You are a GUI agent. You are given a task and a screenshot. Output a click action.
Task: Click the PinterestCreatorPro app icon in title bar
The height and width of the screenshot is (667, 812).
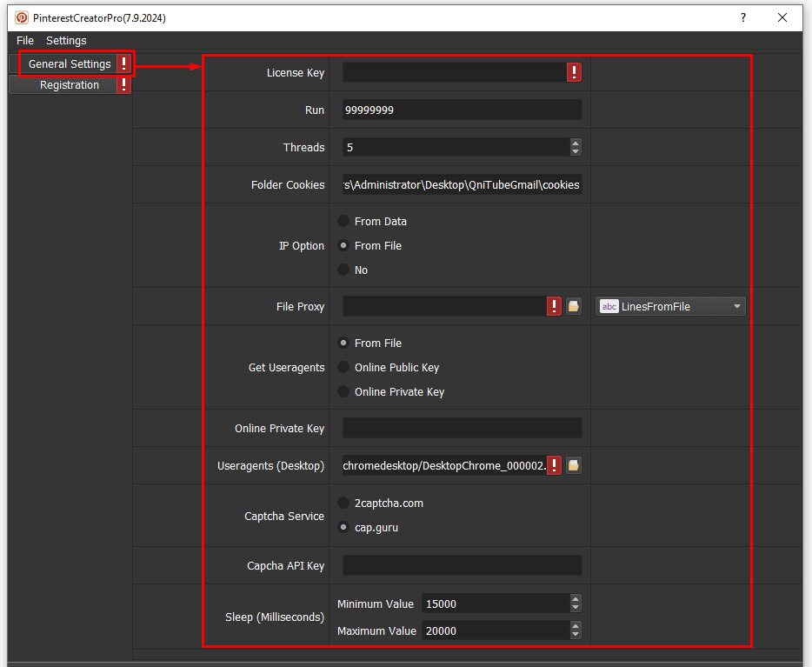point(22,17)
